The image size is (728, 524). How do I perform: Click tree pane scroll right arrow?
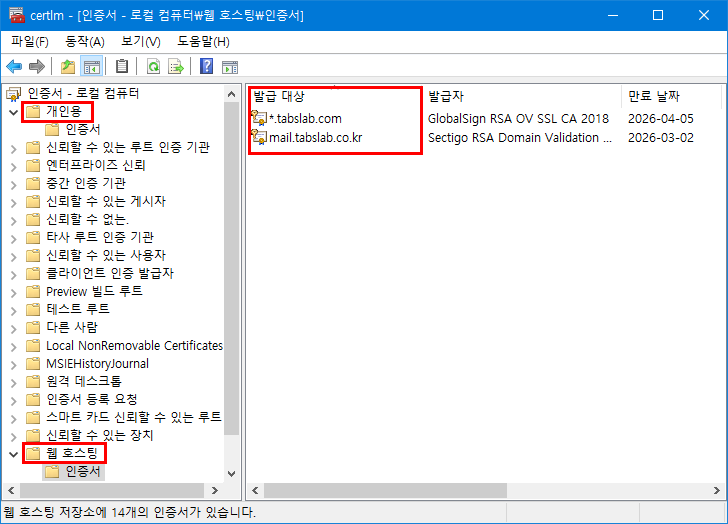click(214, 490)
